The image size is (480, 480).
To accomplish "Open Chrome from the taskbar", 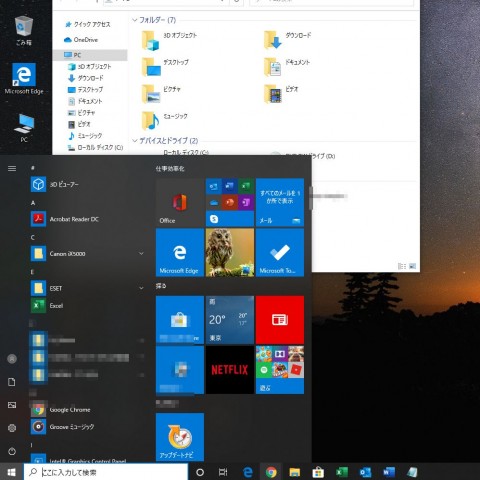I will coord(271,472).
